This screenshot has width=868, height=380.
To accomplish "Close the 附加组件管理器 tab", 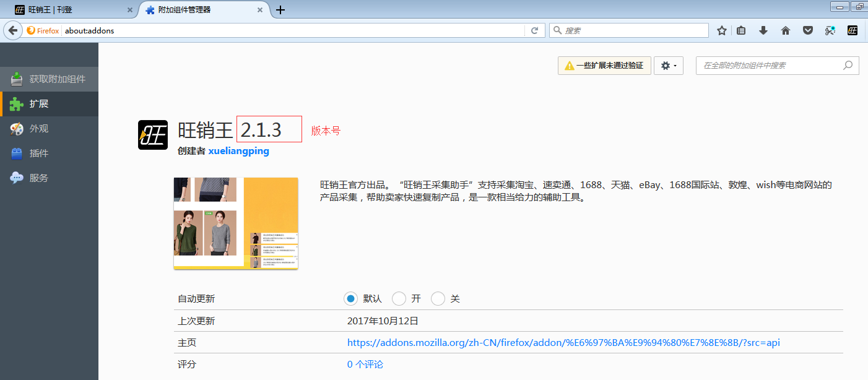I will point(260,10).
